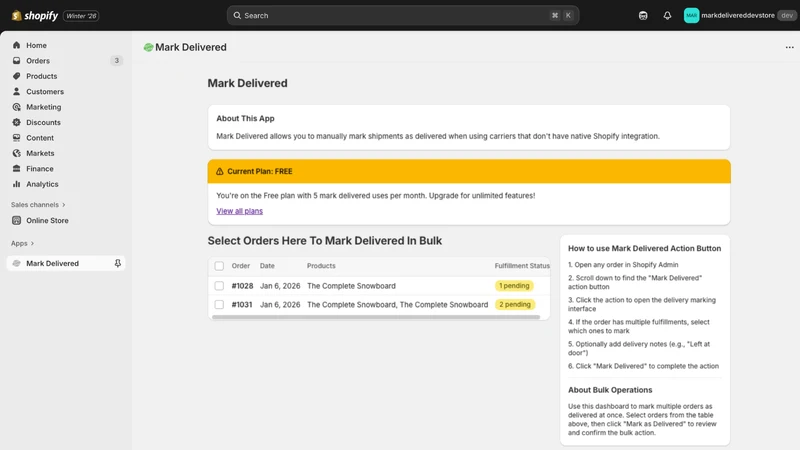800x450 pixels.
Task: Click the Home house icon
Action: tap(16, 45)
